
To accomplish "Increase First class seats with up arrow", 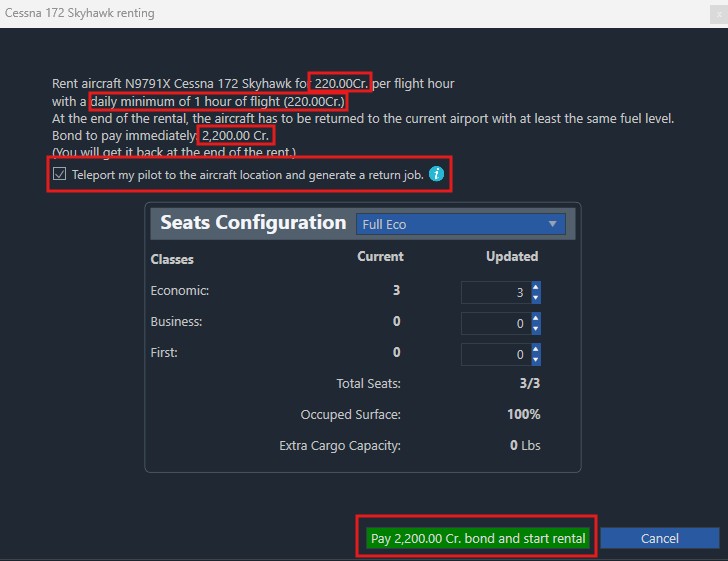I will click(536, 349).
